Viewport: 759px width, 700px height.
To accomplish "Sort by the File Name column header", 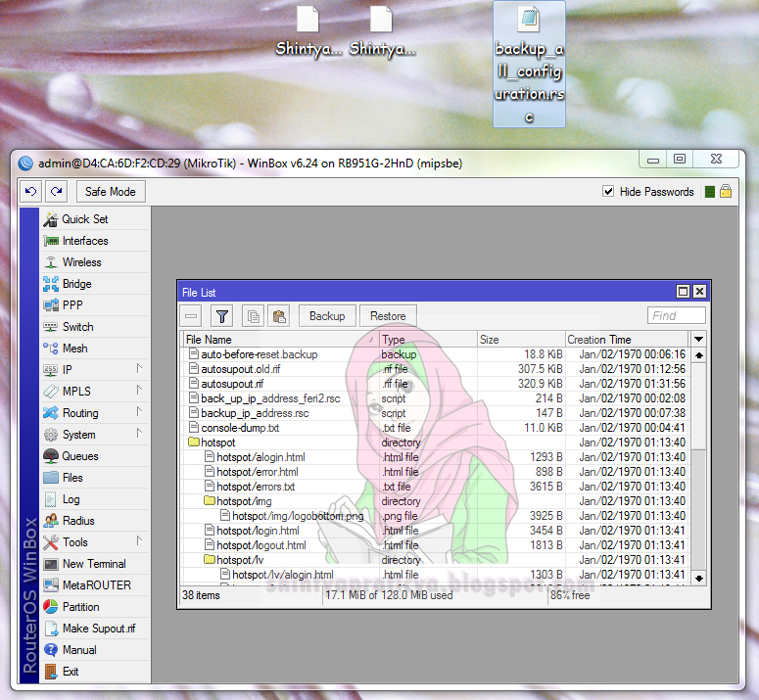I will pos(281,340).
